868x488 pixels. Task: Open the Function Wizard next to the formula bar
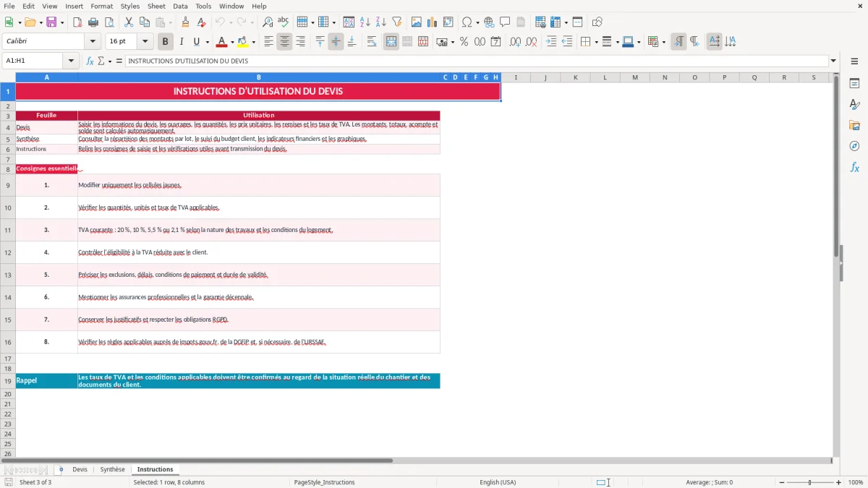click(90, 61)
